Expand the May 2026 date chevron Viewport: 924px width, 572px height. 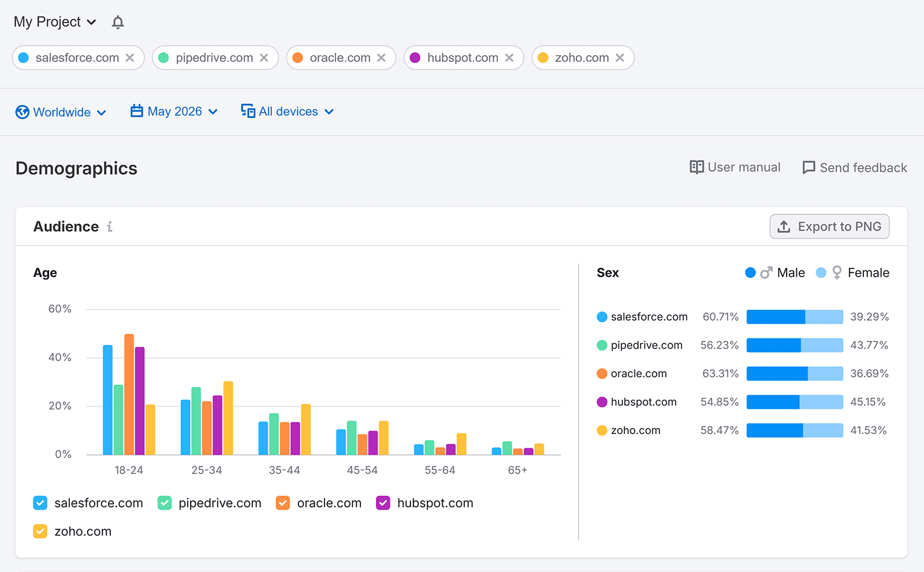[213, 112]
